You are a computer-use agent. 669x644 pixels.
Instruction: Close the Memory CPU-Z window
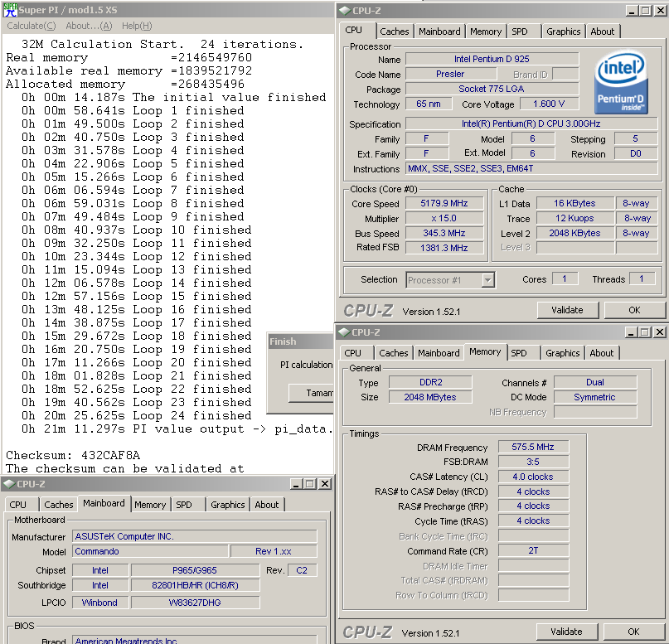pyautogui.click(x=660, y=332)
